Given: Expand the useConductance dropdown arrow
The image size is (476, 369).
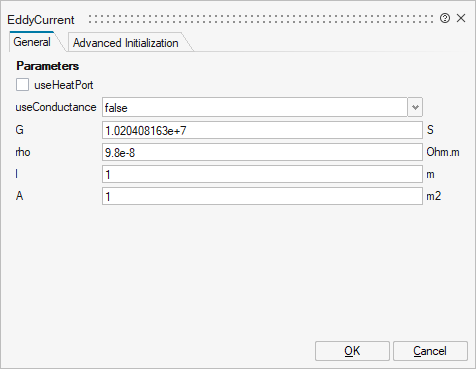Looking at the screenshot, I should (x=415, y=107).
